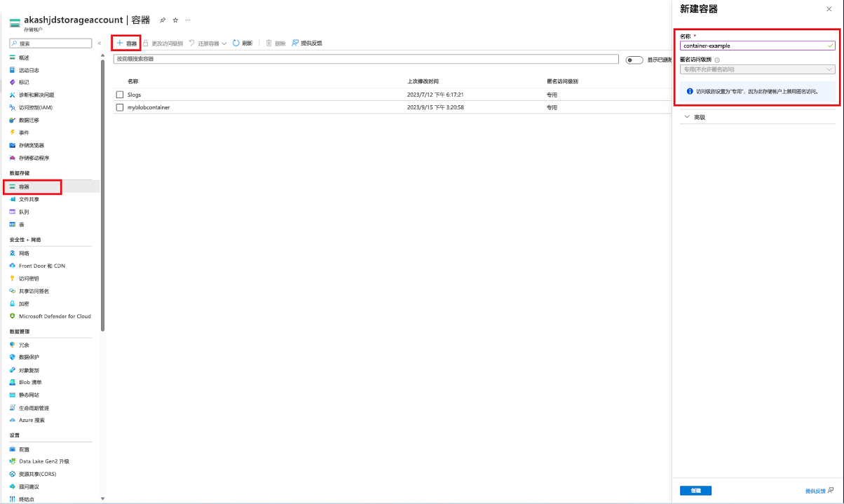
Task: Open the 还原容器 restore containers dropdown
Action: (x=208, y=43)
